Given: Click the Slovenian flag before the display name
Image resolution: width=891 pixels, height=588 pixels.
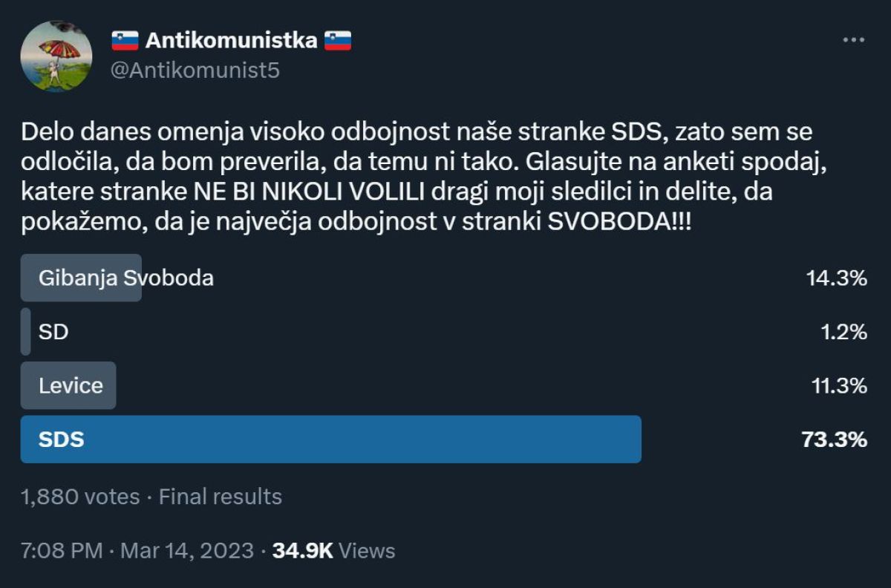Looking at the screenshot, I should tap(125, 41).
